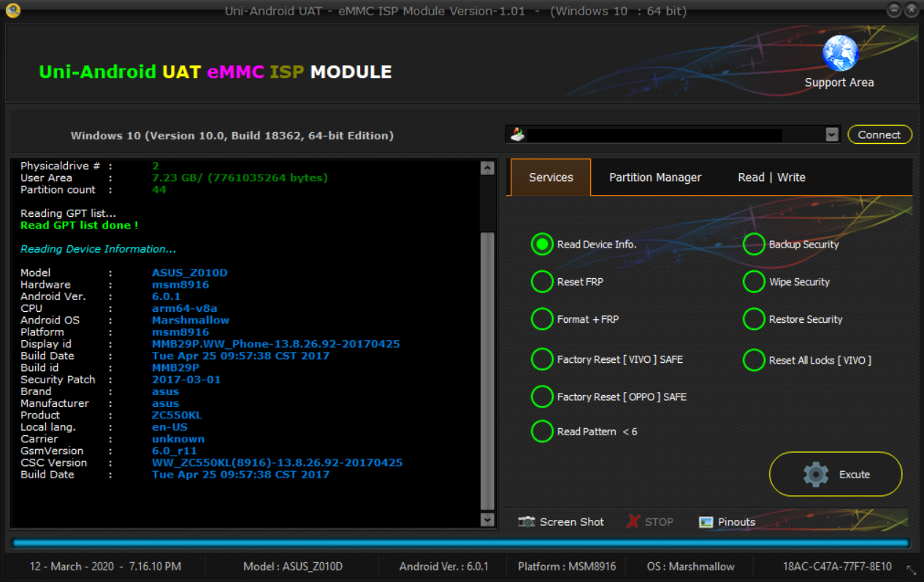
Task: Click the Support Area link text
Action: (x=839, y=83)
